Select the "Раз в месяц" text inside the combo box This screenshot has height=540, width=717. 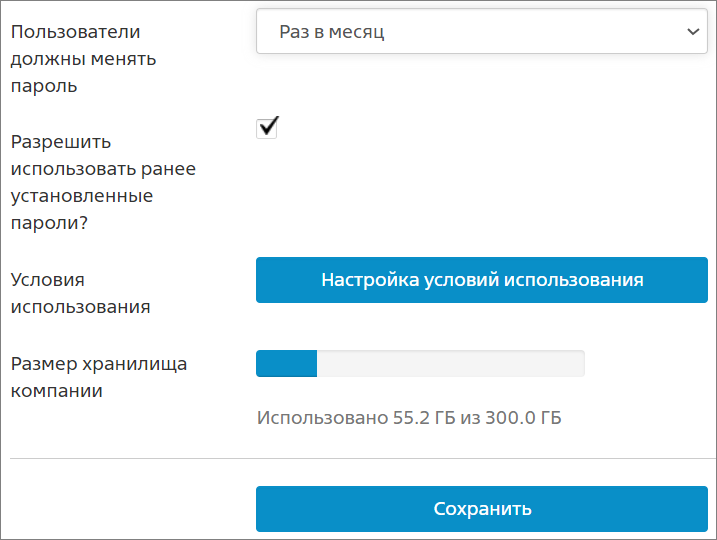(332, 32)
